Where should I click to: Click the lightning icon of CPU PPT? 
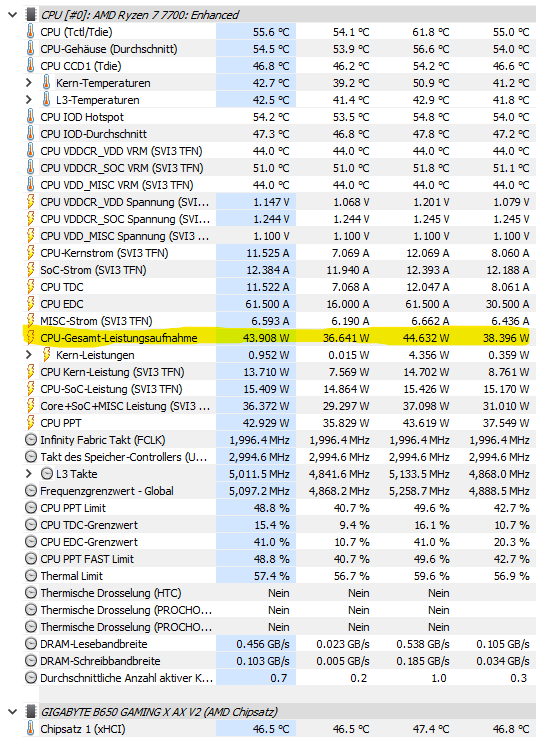[30, 423]
